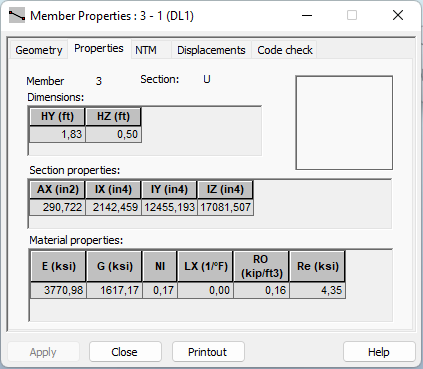Select the IX (in4) column header
The height and width of the screenshot is (369, 423).
coord(113,189)
